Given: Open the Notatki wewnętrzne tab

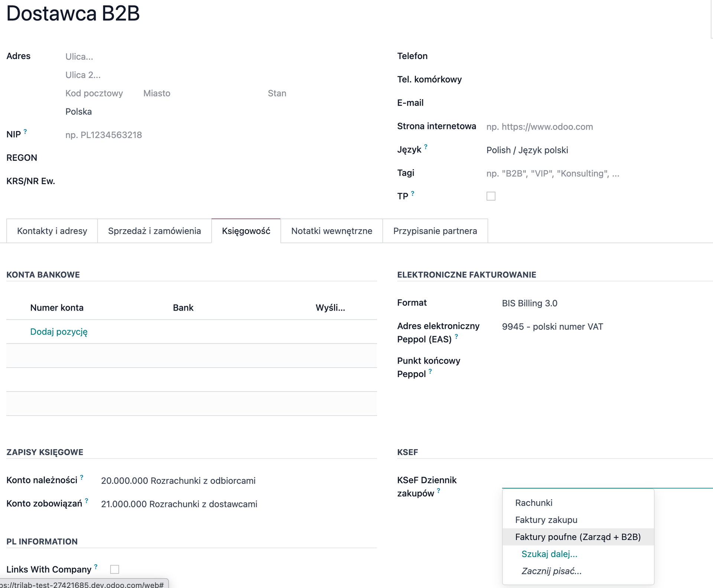Looking at the screenshot, I should point(332,231).
